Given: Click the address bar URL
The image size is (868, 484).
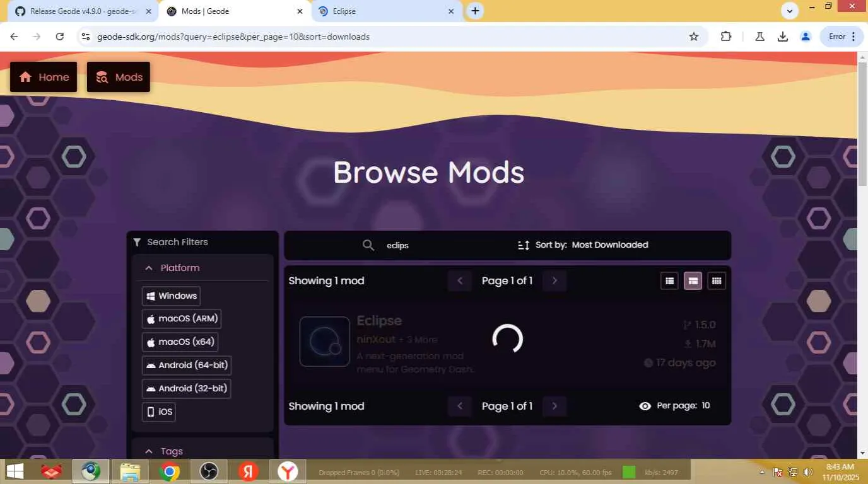Looking at the screenshot, I should pyautogui.click(x=233, y=37).
